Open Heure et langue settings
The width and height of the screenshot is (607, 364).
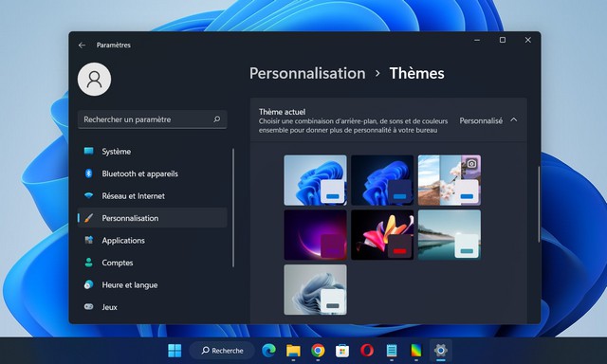(152, 284)
